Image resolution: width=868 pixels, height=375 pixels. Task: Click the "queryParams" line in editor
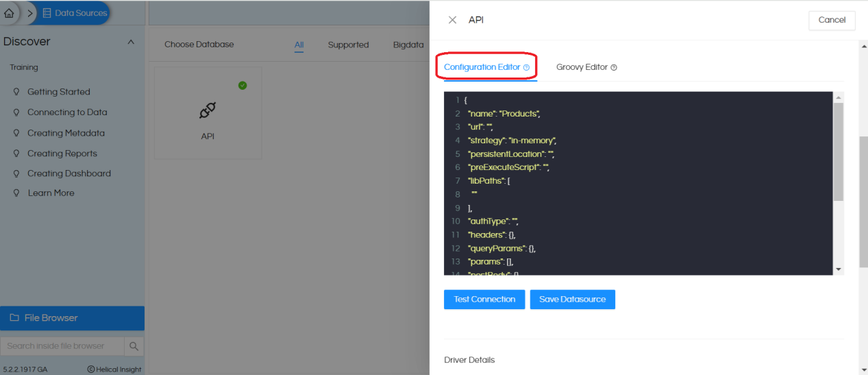pos(501,248)
